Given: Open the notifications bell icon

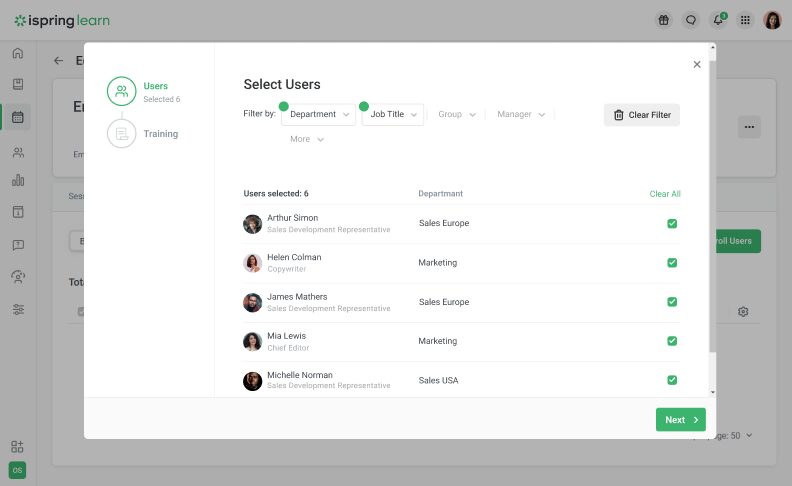Looking at the screenshot, I should pyautogui.click(x=717, y=20).
